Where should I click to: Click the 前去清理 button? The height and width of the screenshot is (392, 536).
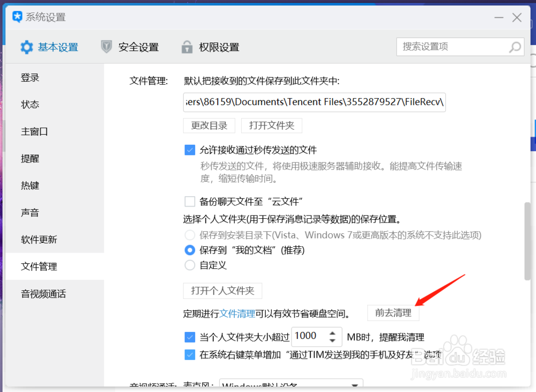[393, 313]
